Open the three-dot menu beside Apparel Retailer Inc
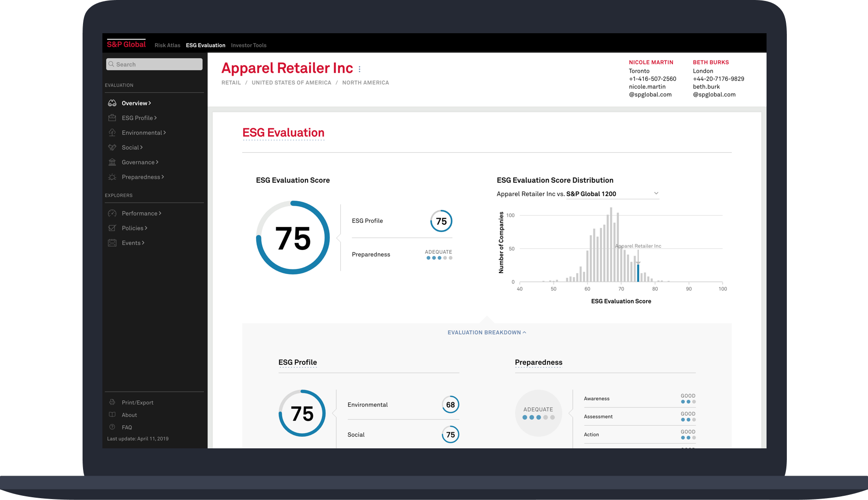The image size is (868, 500). (x=360, y=69)
